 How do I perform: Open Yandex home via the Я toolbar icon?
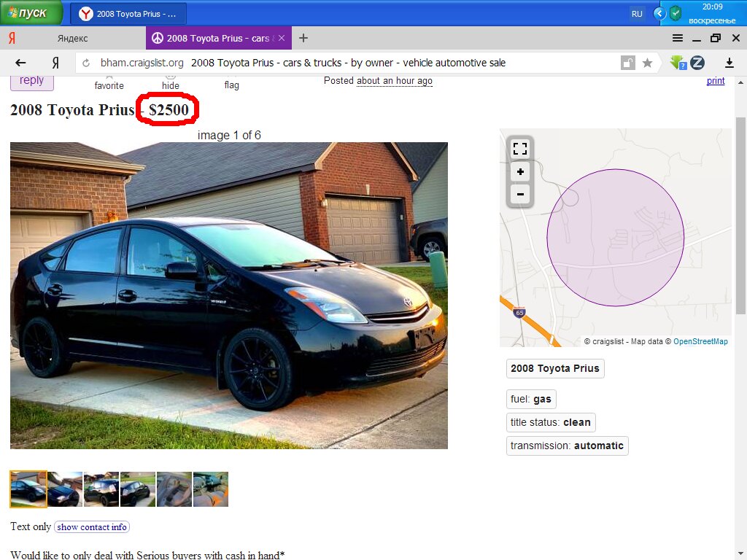(x=55, y=63)
